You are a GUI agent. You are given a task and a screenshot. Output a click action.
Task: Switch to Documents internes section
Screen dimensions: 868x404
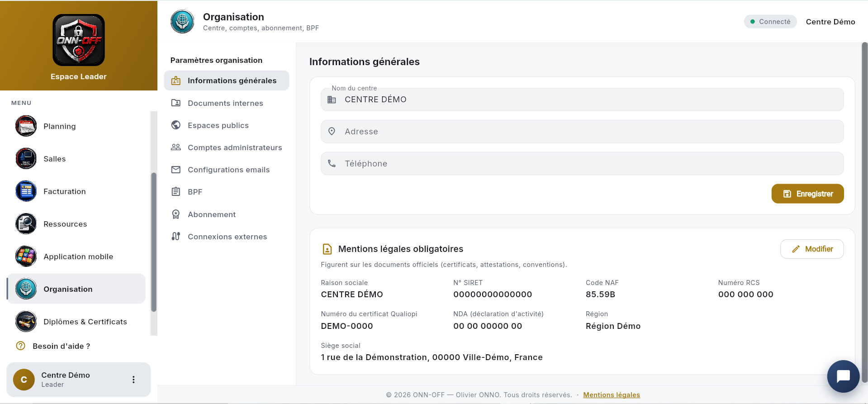click(227, 103)
